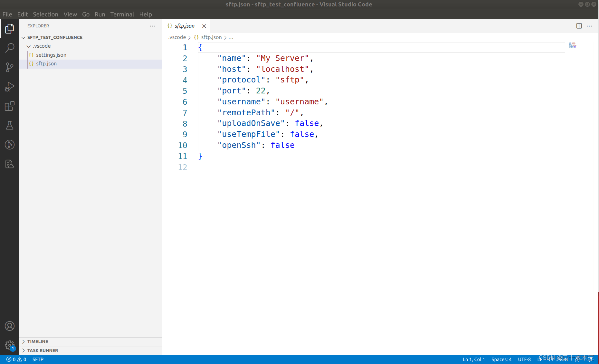Open Explorer Views and More Actions ellipsis

tap(153, 26)
